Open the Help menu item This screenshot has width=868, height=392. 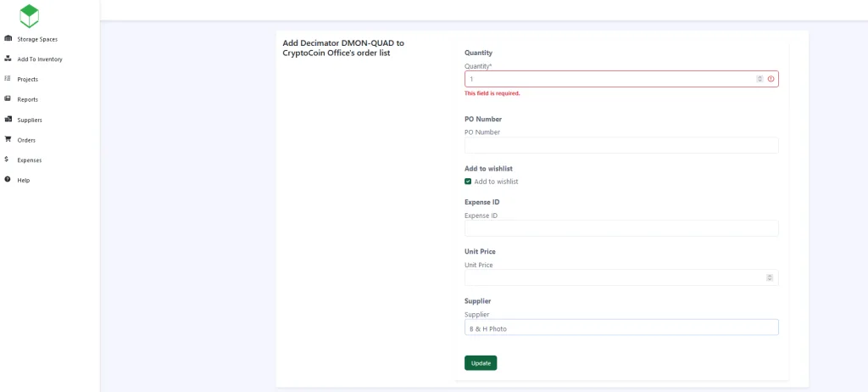(x=23, y=180)
